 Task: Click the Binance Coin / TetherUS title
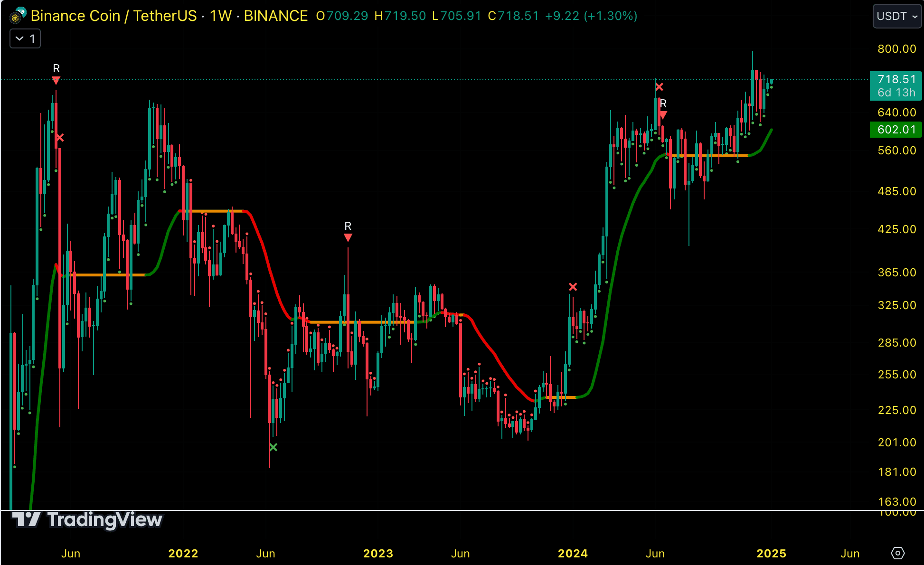tap(113, 16)
